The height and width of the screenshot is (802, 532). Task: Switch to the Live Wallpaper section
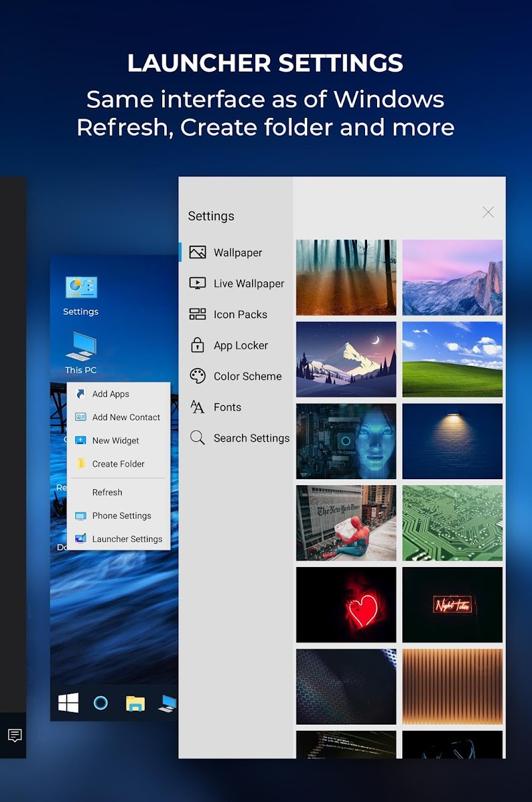tap(248, 284)
